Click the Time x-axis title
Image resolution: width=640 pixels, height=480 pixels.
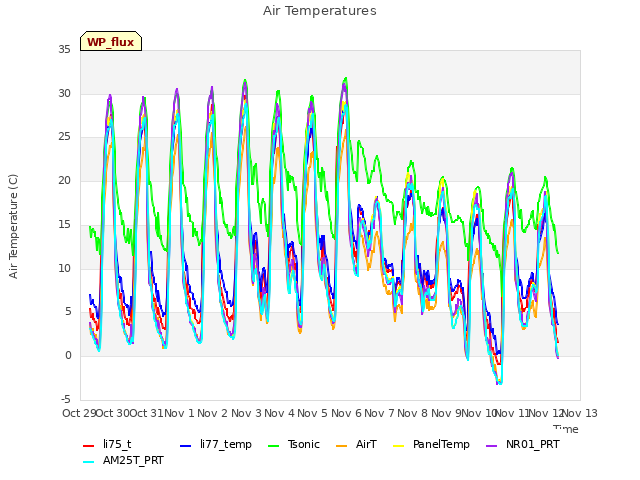point(566,429)
